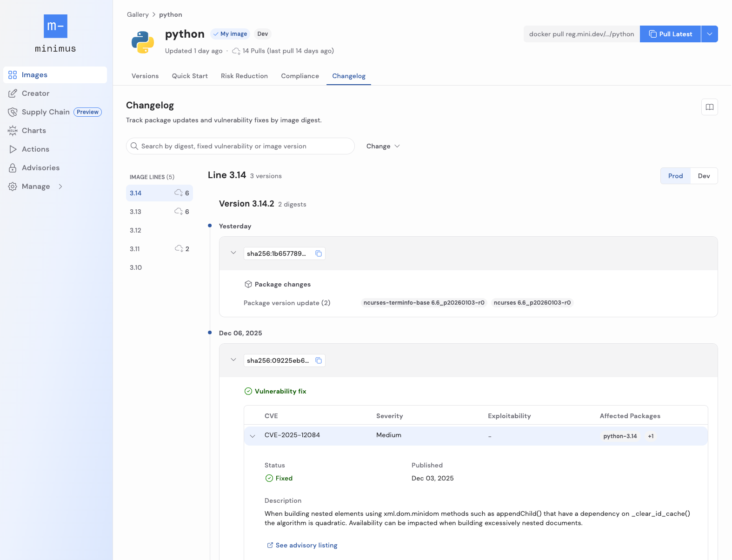
Task: Open Charts helm section
Action: tap(55, 131)
